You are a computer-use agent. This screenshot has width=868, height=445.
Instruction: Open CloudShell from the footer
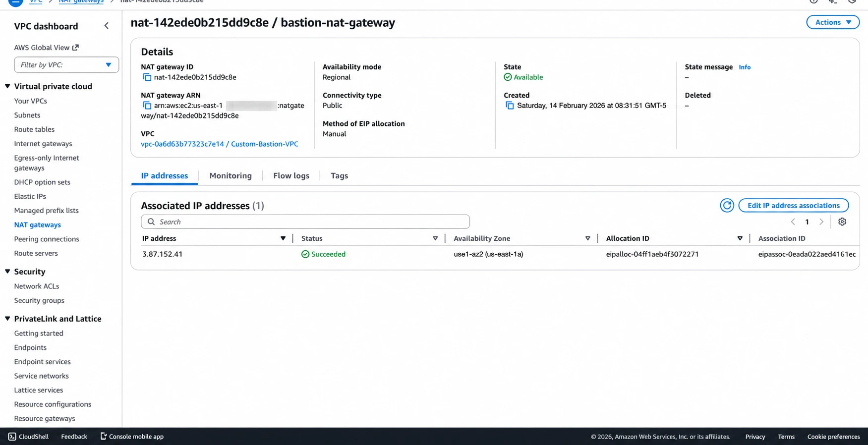click(x=28, y=437)
